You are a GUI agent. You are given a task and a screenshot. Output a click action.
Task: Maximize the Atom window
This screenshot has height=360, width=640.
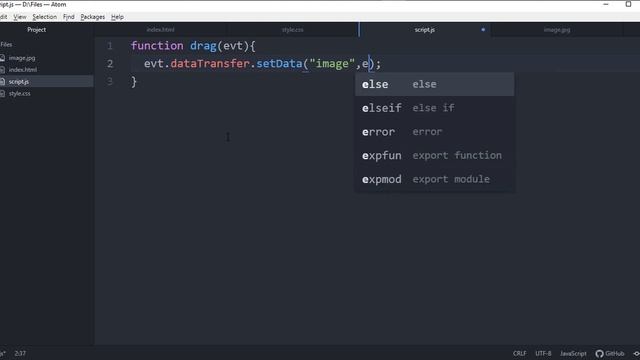click(629, 4)
